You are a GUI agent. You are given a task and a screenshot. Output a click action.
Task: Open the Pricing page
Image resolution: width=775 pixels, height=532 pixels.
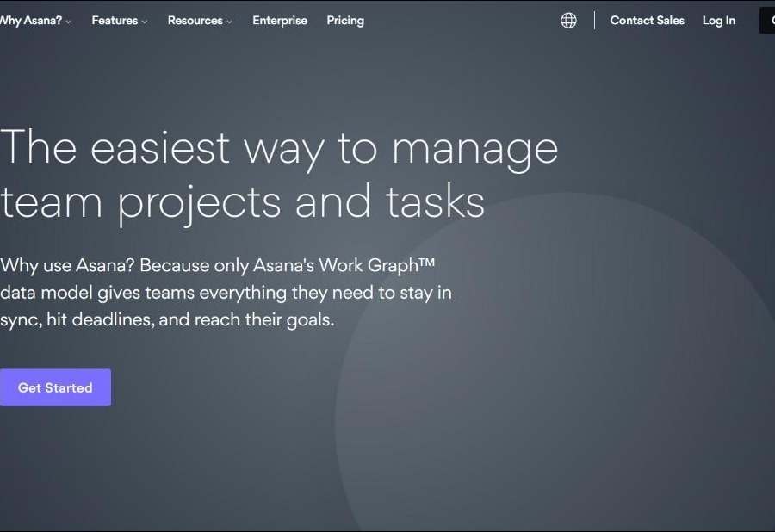tap(345, 21)
